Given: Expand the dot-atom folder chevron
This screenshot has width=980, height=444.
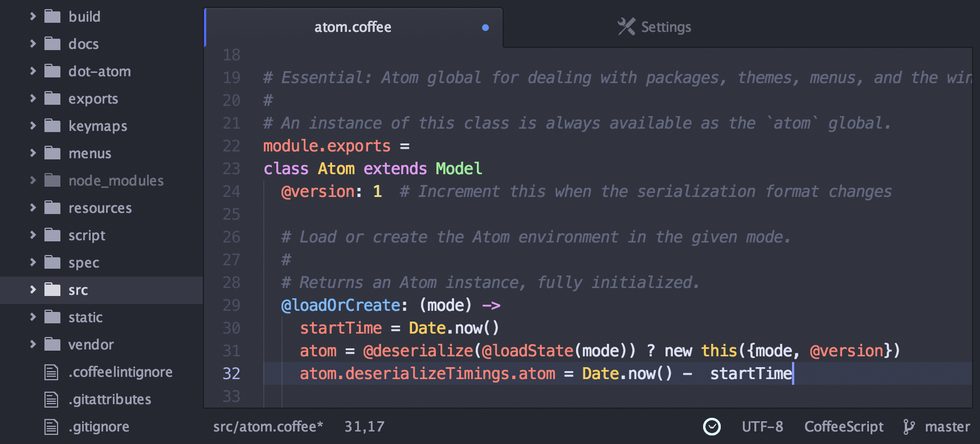Looking at the screenshot, I should pyautogui.click(x=32, y=71).
